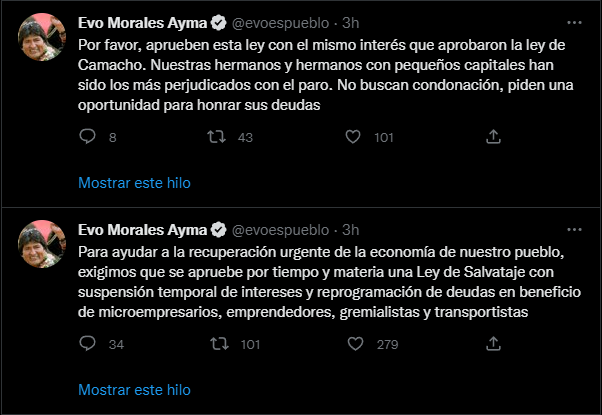602x415 pixels.
Task: Visit Evo Morales Ayma name in second tweet
Action: point(142,230)
